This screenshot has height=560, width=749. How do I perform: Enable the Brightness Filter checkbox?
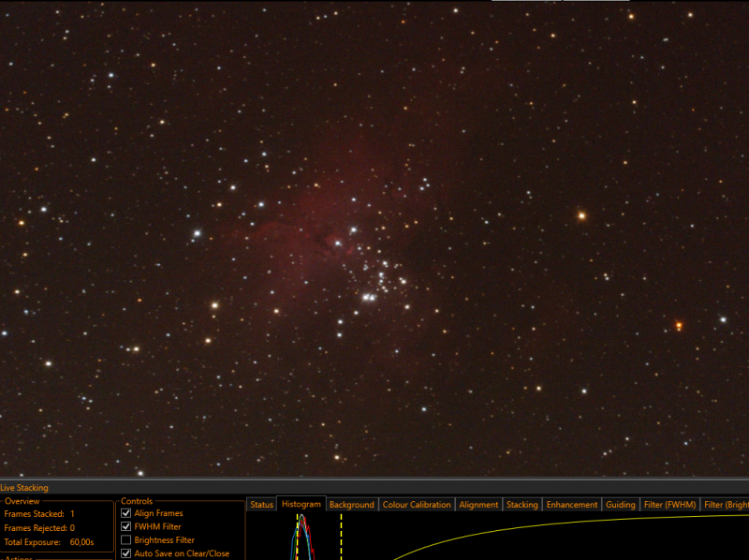[126, 540]
